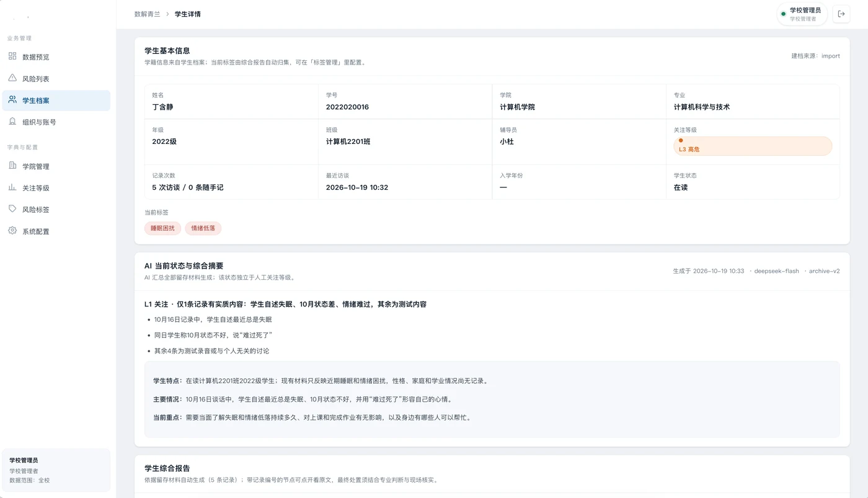Click the 情绪低落 tag
Image resolution: width=868 pixels, height=498 pixels.
click(203, 228)
